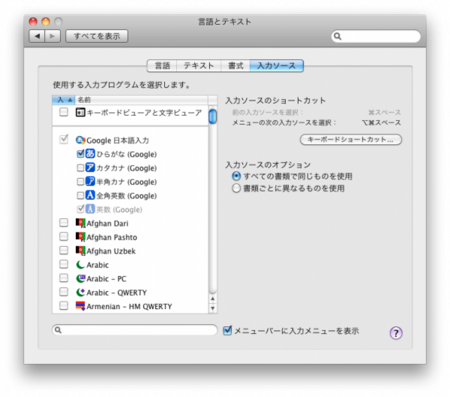Viewport: 450px width, 397px height.
Task: Focus the toolbar search field
Action: click(x=376, y=36)
